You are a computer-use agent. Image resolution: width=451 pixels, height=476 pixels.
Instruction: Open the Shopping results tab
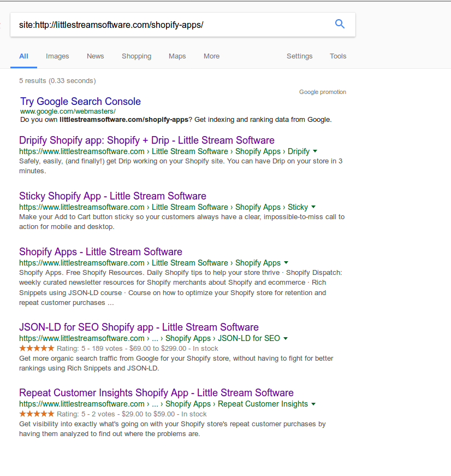pyautogui.click(x=137, y=56)
